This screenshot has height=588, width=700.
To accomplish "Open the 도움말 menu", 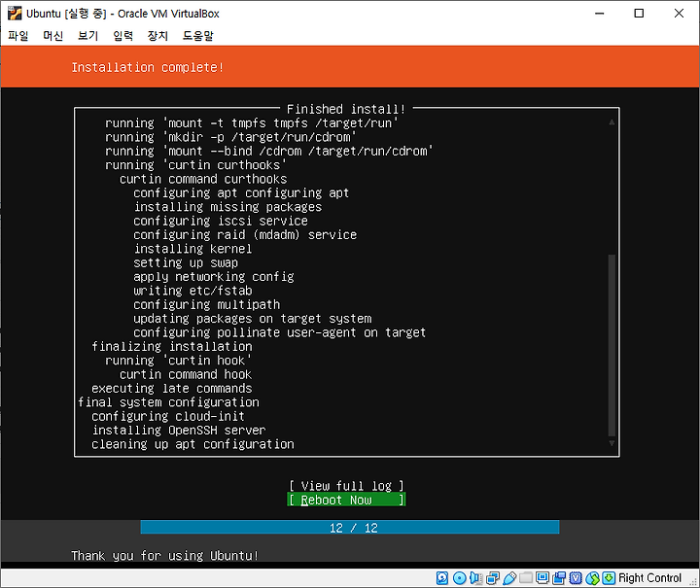I will click(x=197, y=36).
